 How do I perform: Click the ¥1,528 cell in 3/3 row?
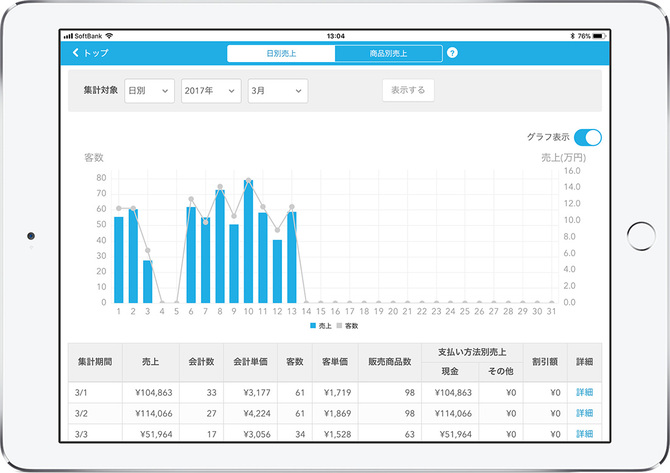[337, 434]
